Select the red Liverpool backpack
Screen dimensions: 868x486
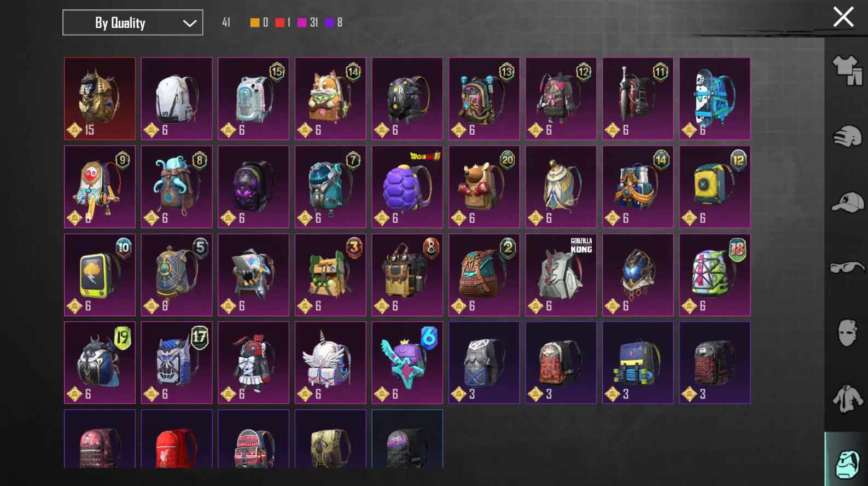pos(177,439)
